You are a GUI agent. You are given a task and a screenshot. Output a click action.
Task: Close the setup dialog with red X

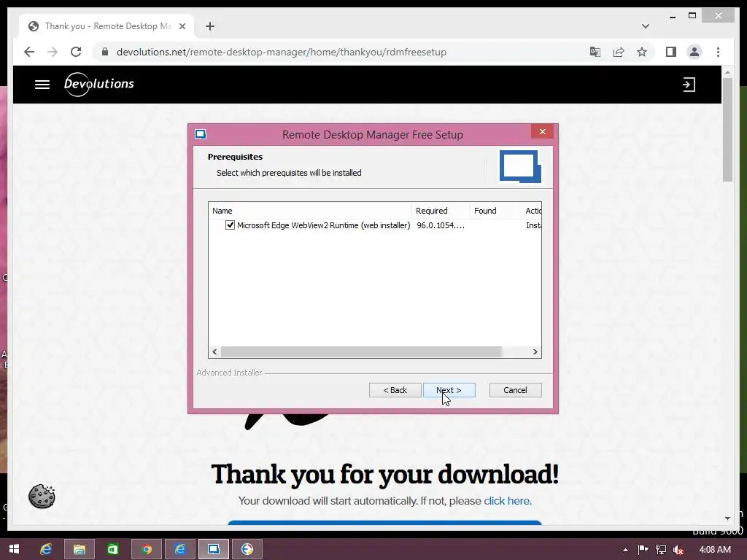point(542,131)
